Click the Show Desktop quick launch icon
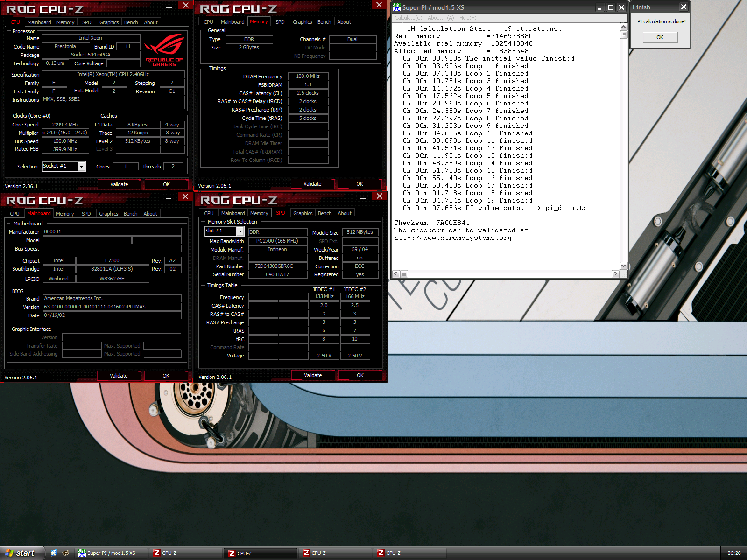Image resolution: width=747 pixels, height=560 pixels. click(x=54, y=553)
